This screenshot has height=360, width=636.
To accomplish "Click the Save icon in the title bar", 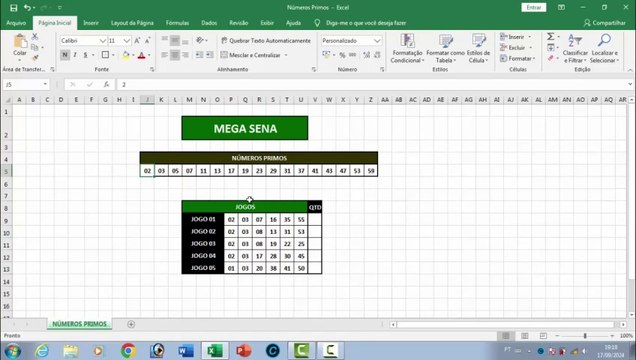I will point(13,8).
